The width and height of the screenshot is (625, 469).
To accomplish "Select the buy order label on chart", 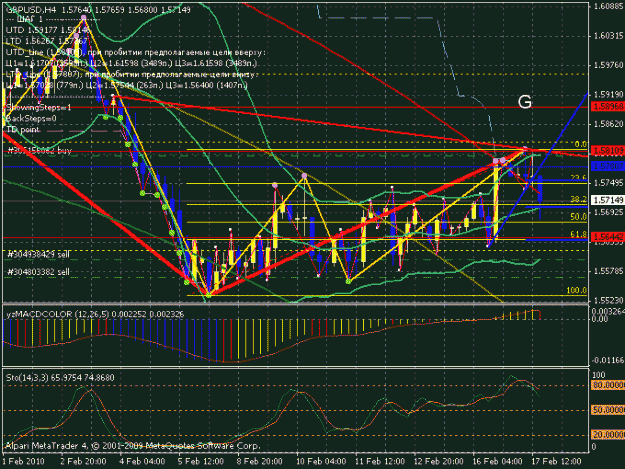I will click(x=39, y=150).
